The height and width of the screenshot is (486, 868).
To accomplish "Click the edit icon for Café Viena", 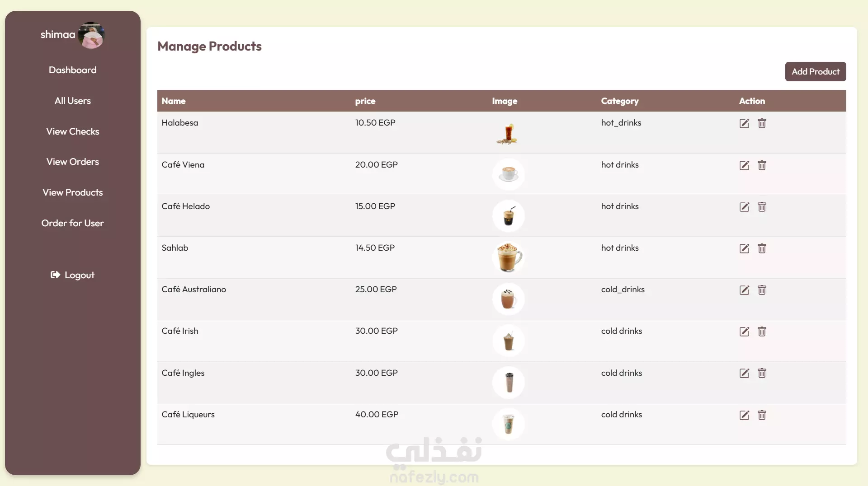I will coord(744,165).
